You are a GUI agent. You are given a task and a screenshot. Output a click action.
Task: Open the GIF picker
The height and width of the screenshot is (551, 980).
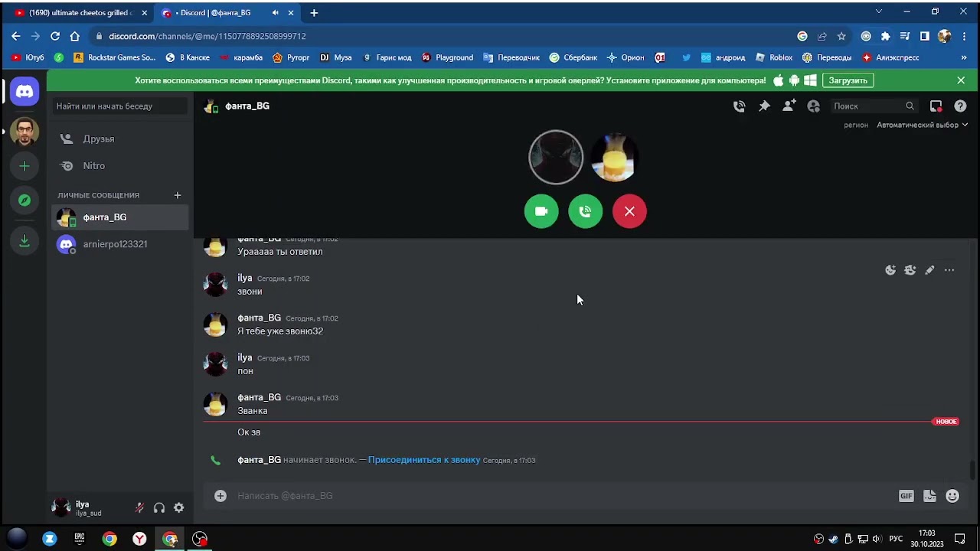pyautogui.click(x=906, y=496)
